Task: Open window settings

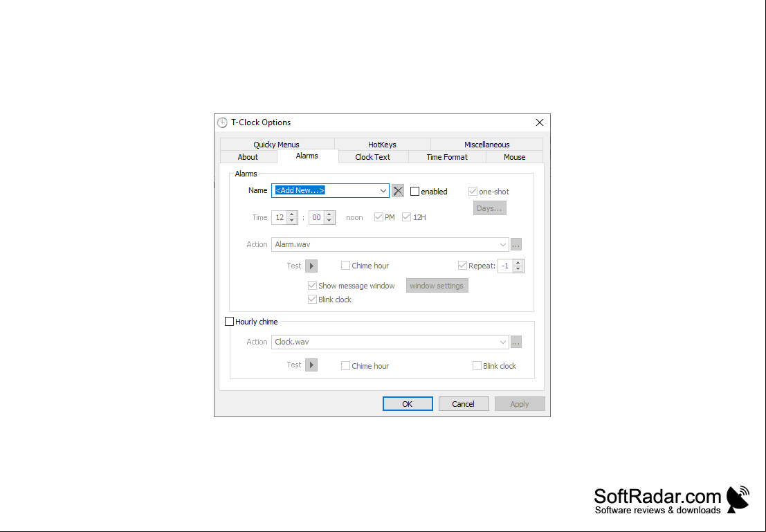Action: [x=437, y=286]
